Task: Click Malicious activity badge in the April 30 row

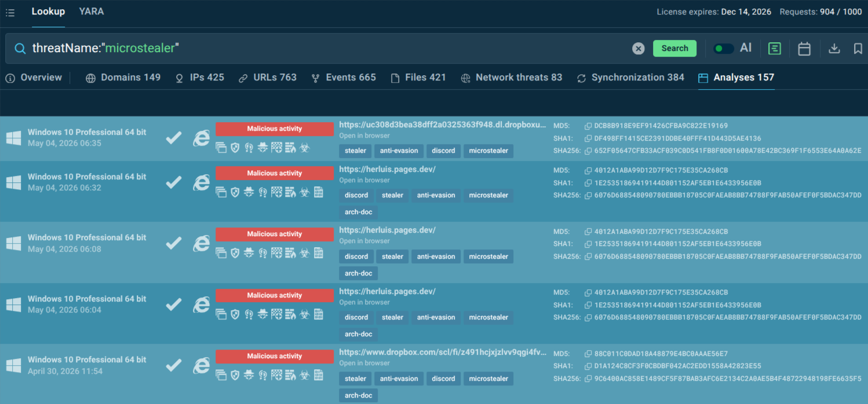Action: click(275, 356)
